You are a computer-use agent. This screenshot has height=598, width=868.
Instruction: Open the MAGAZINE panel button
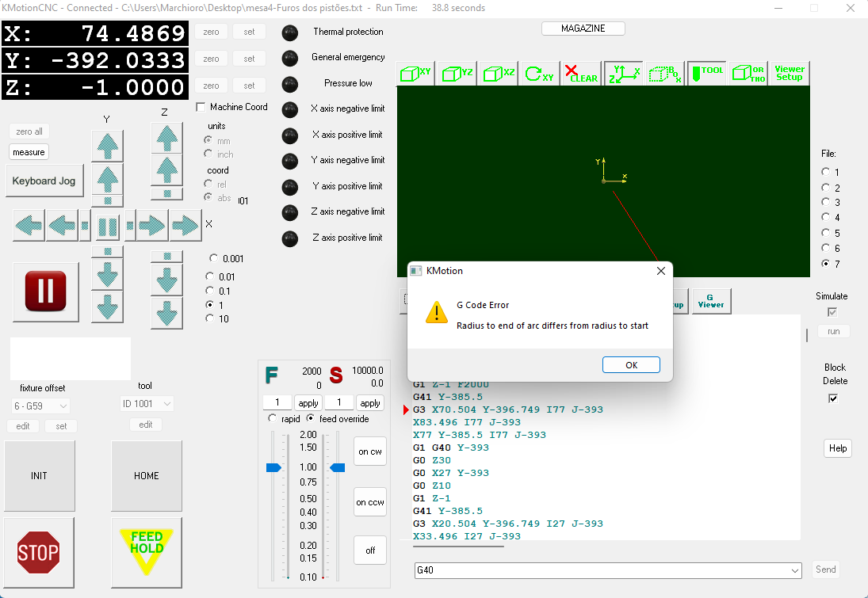pyautogui.click(x=583, y=29)
